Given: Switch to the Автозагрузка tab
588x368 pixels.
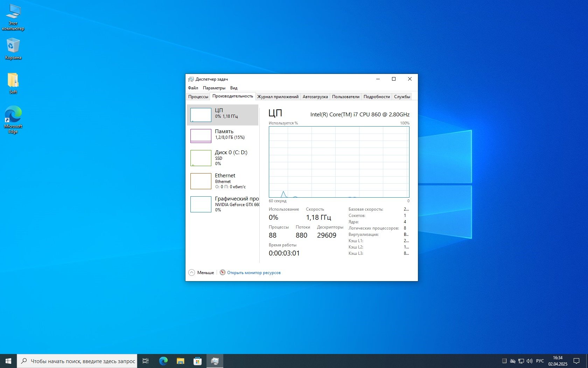Looking at the screenshot, I should pyautogui.click(x=315, y=97).
